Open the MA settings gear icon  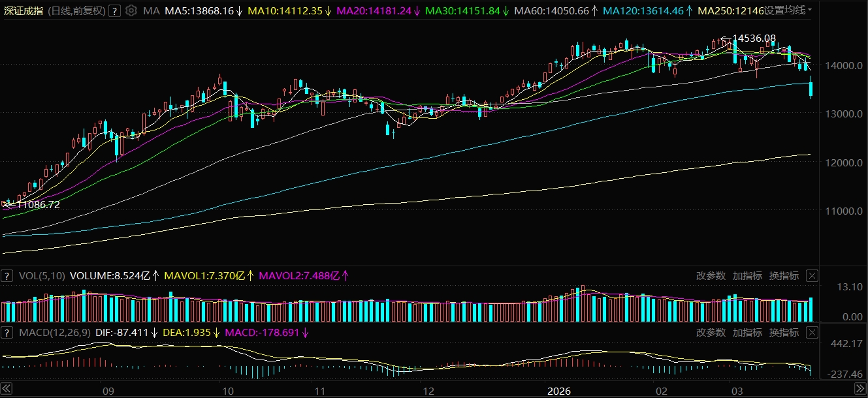[x=131, y=11]
